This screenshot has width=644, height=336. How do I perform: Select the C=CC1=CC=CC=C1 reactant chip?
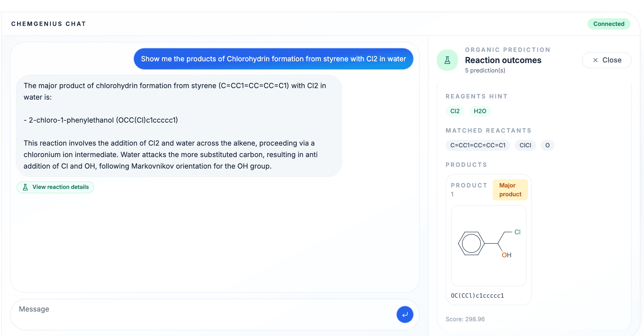coord(478,145)
